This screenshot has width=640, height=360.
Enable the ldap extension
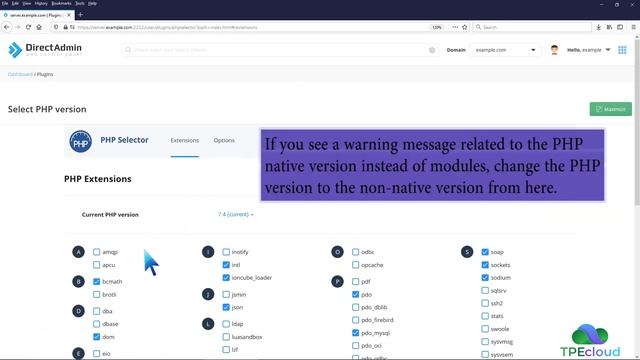coord(226,324)
